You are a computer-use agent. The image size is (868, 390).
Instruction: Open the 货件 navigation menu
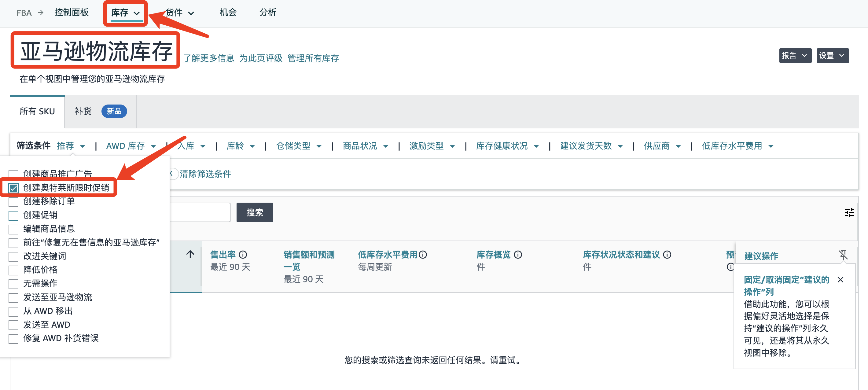point(180,13)
